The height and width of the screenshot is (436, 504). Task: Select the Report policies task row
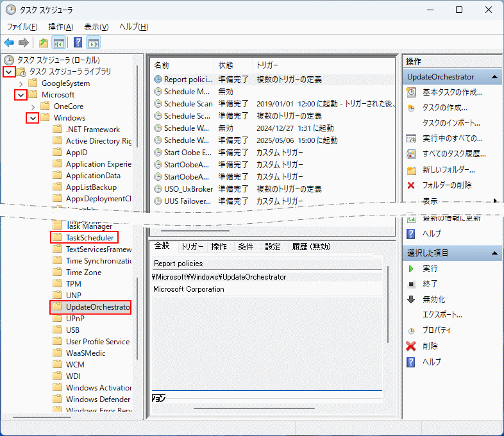pos(273,80)
